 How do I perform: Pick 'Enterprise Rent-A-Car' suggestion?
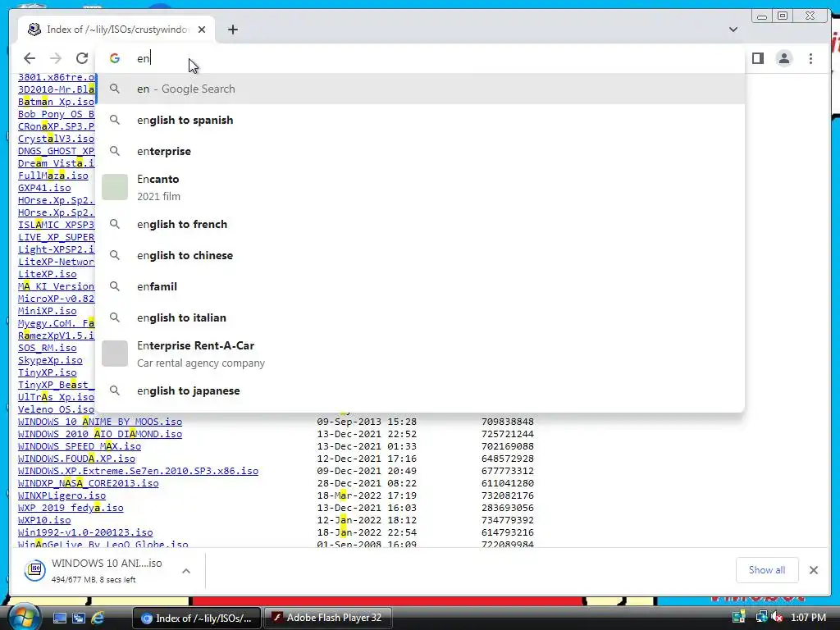(420, 354)
